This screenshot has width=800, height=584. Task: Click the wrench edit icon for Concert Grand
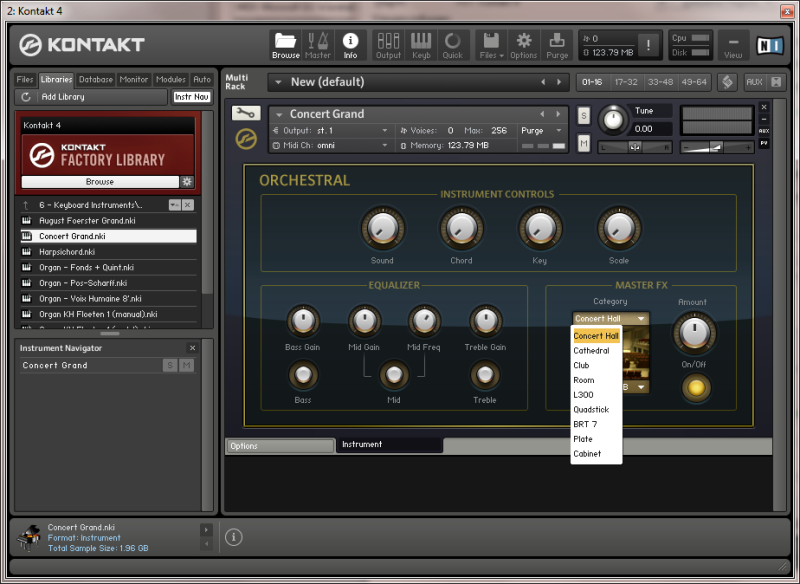pos(246,113)
